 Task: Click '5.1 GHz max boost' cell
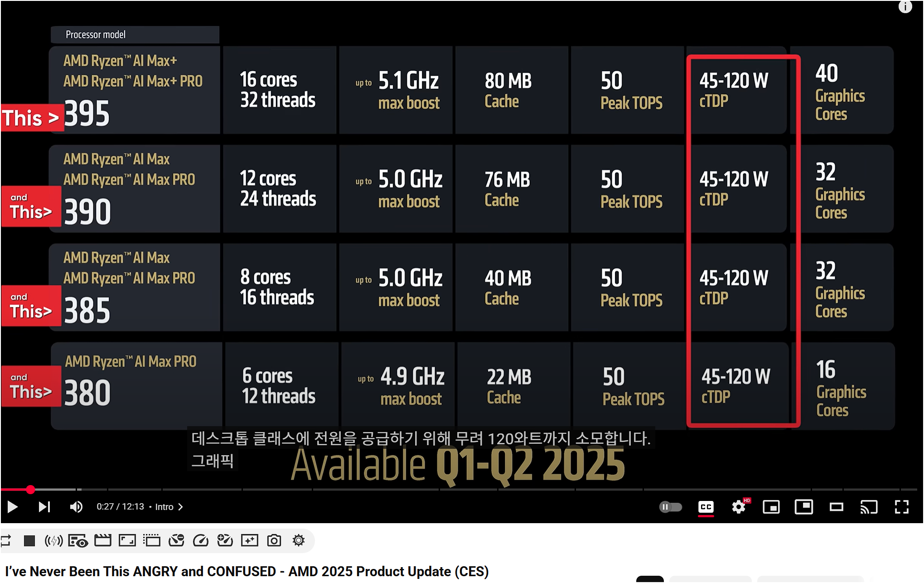pos(396,90)
